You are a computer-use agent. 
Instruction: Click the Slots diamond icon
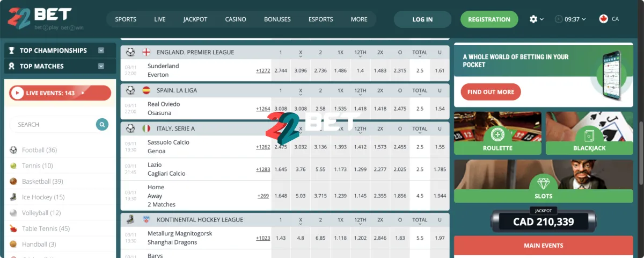544,183
